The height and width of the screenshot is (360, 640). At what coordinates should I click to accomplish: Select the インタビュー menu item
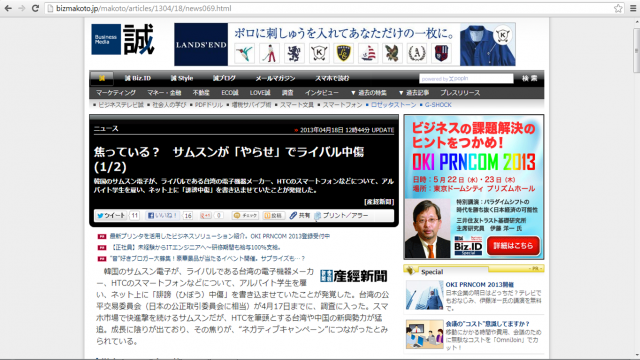(x=322, y=93)
